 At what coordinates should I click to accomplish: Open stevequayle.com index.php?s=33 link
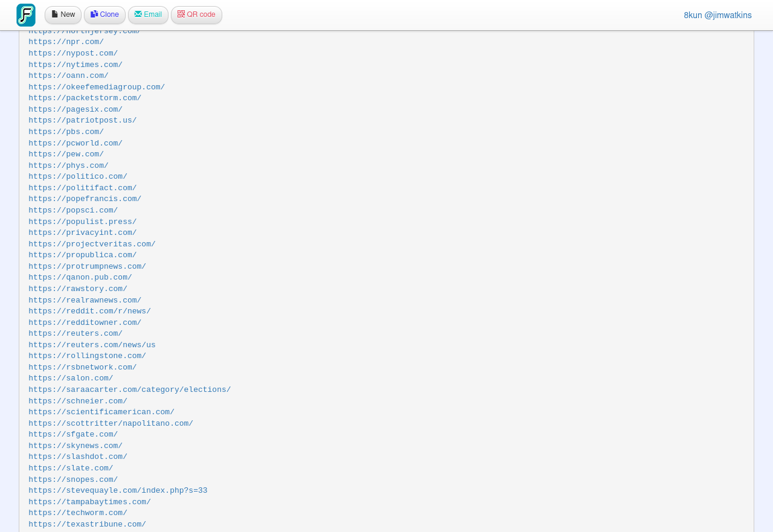point(118,491)
